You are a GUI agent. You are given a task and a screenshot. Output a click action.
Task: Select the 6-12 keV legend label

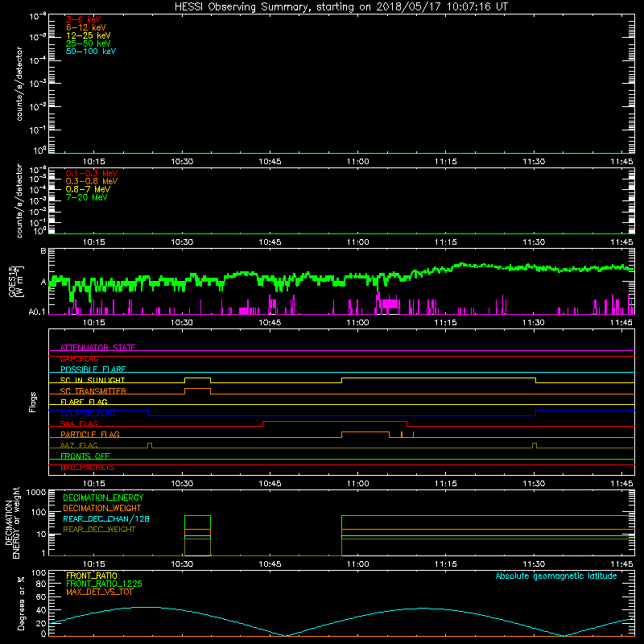[86, 27]
